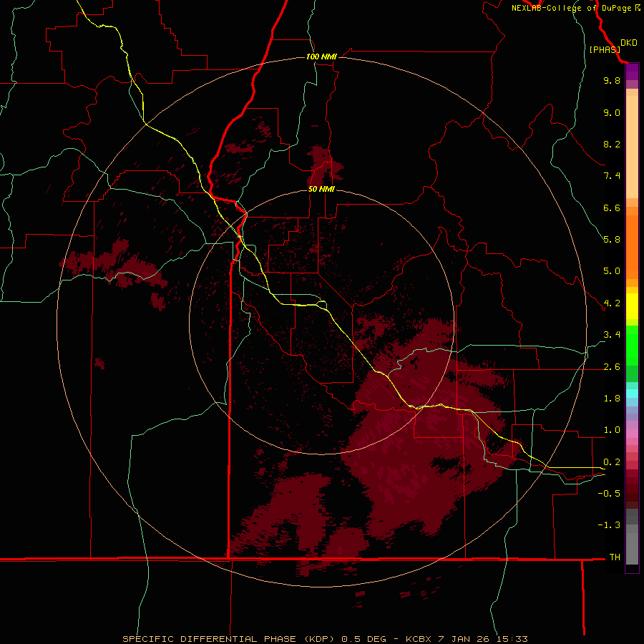
Task: Click the 3.4 value on the color scale
Action: click(x=612, y=335)
